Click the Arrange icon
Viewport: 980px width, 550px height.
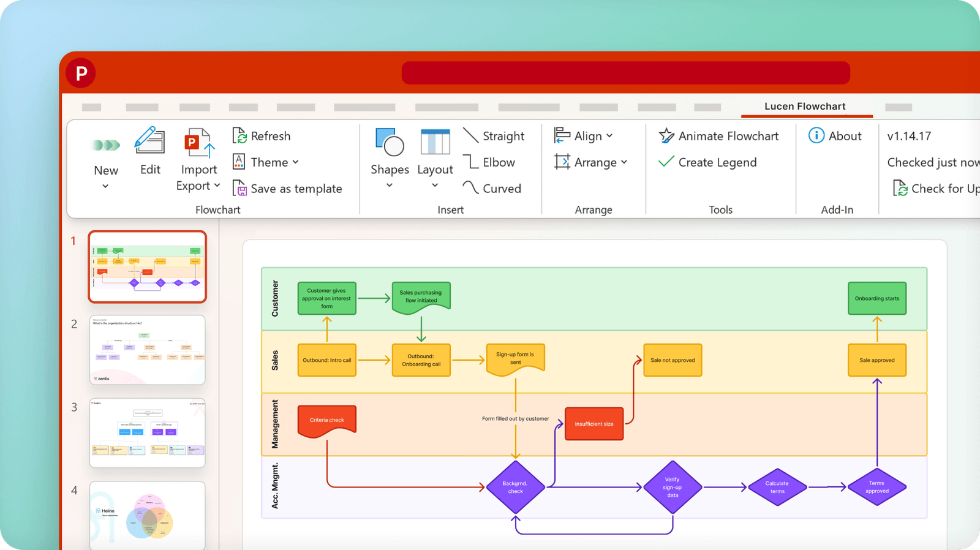pyautogui.click(x=562, y=162)
